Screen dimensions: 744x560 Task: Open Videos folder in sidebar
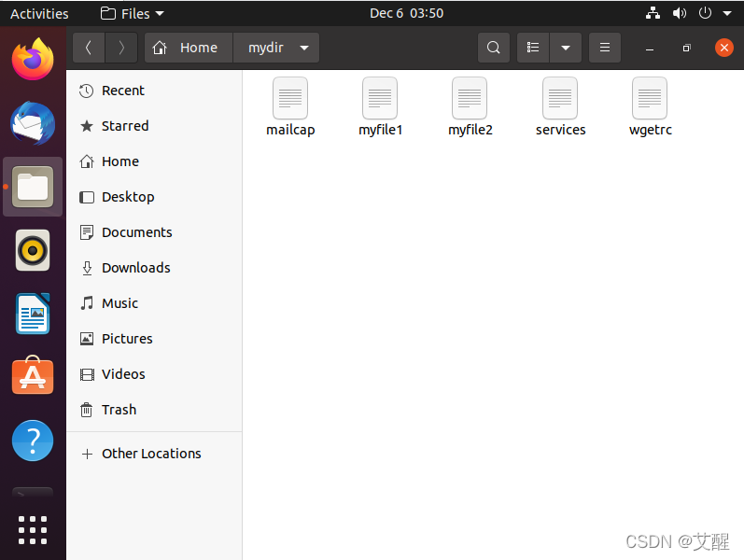[x=154, y=374]
